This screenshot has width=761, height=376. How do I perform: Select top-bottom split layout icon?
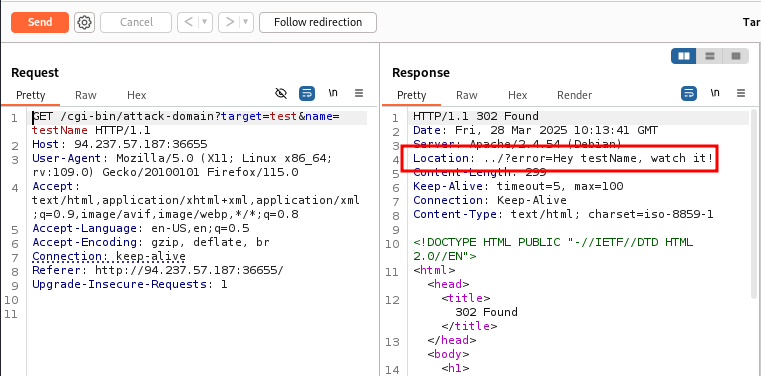coord(710,56)
